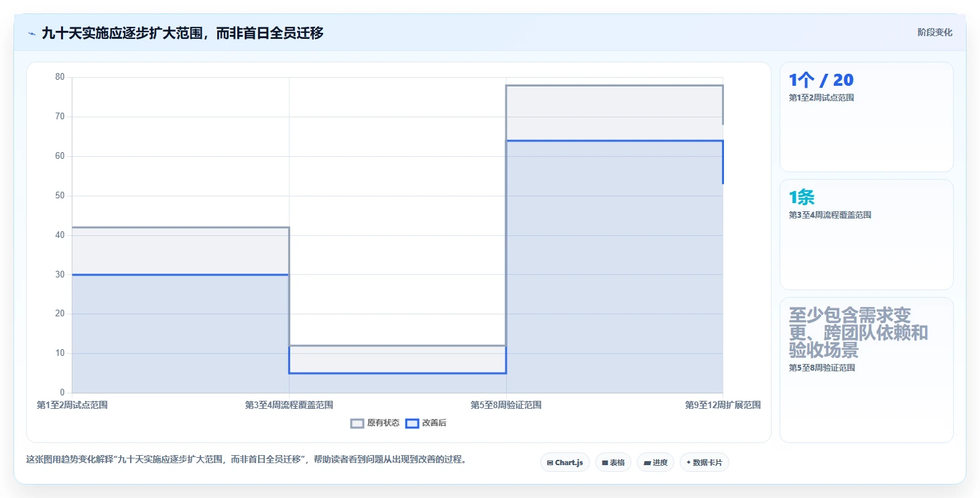The image size is (980, 498).
Task: Click the blue 改善后 legend swatch
Action: click(412, 423)
